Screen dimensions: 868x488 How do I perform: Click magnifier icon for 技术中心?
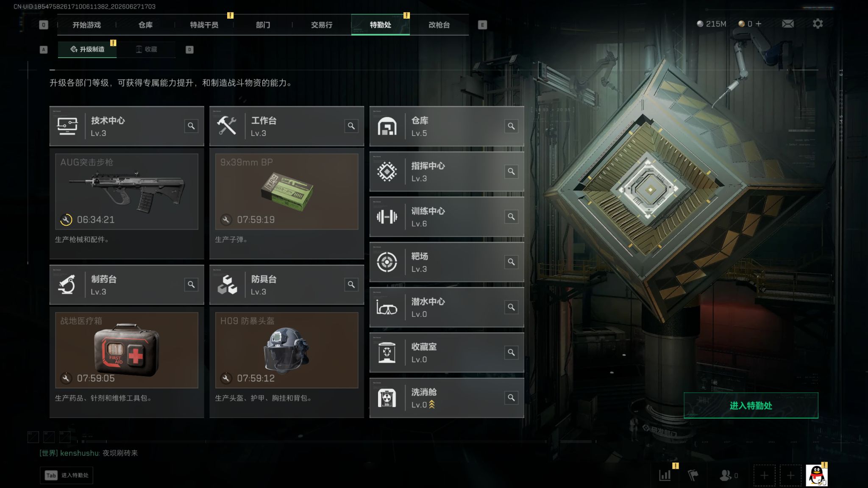pos(191,126)
